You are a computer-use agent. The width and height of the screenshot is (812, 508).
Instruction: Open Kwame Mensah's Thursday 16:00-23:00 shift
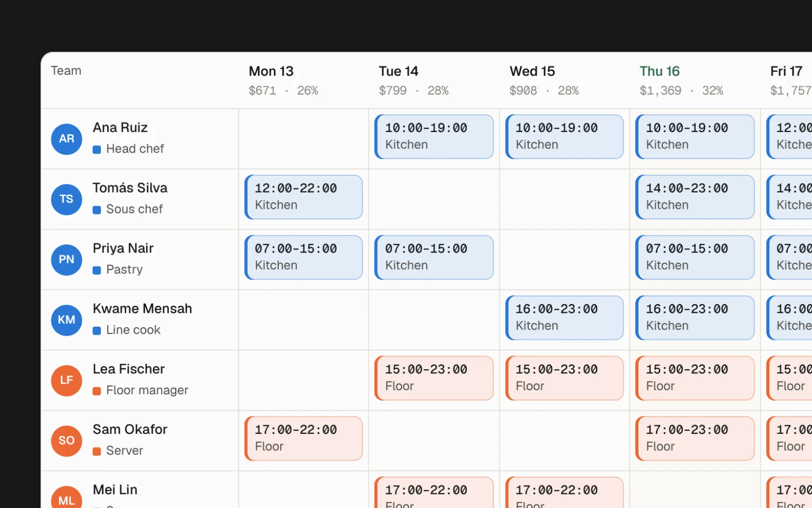coord(695,318)
